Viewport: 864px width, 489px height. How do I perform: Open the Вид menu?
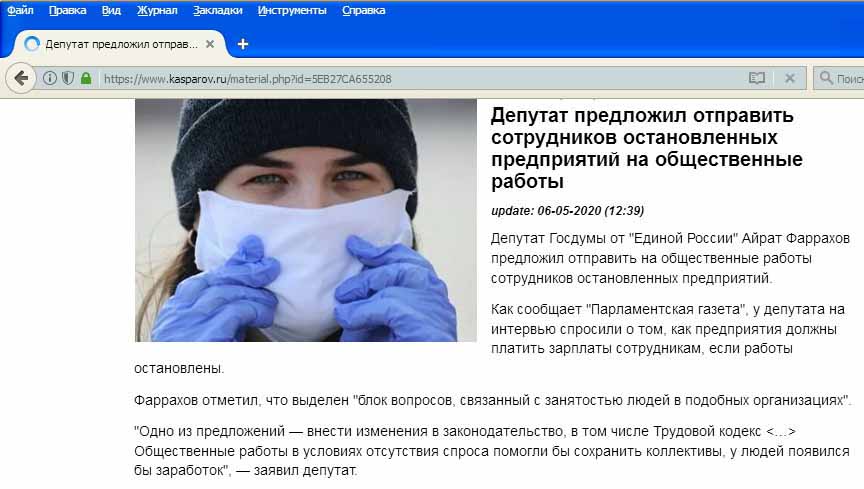[x=111, y=10]
